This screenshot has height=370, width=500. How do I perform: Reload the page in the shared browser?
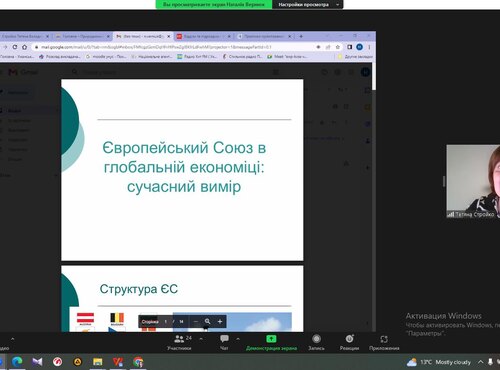pos(15,47)
